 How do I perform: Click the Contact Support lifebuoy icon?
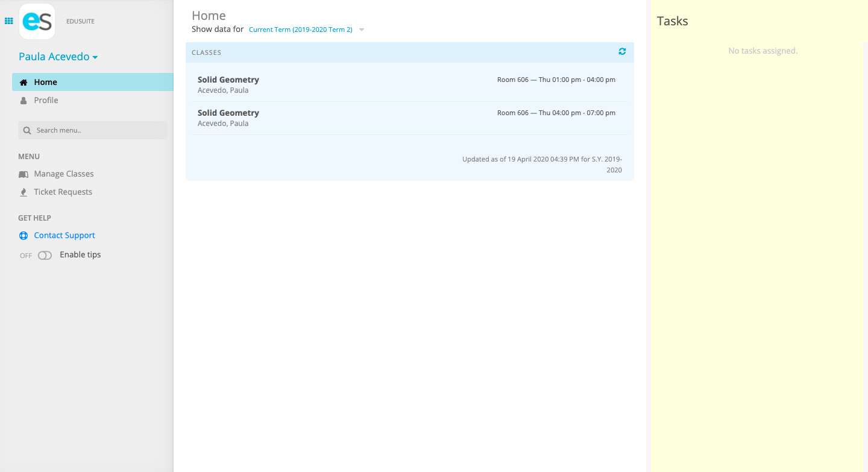(24, 236)
